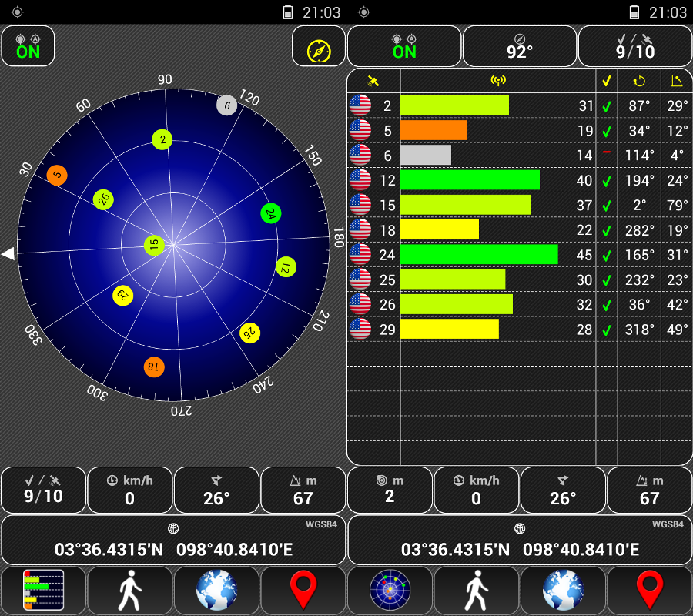Click the signal strength column header icon
Screen dimensions: 693x616
(x=498, y=81)
